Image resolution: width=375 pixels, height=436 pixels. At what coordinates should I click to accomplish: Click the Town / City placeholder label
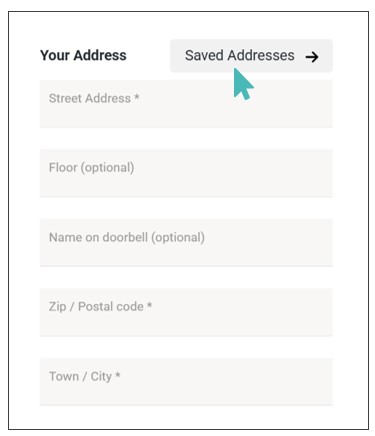click(80, 376)
